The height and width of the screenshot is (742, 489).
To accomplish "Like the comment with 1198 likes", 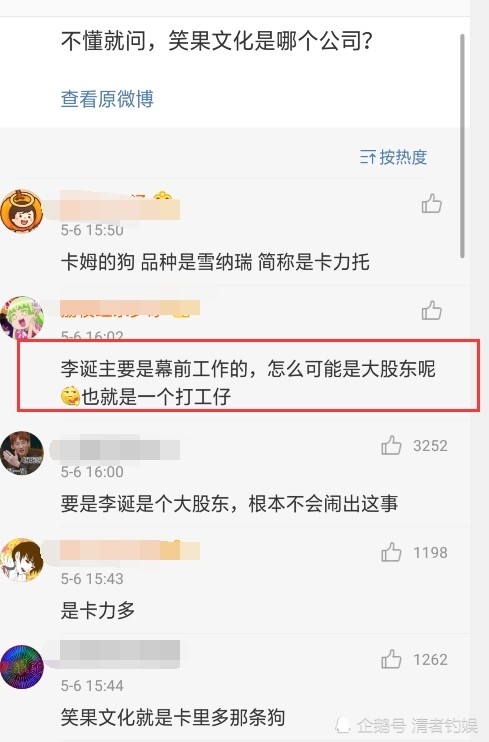I will tap(391, 552).
